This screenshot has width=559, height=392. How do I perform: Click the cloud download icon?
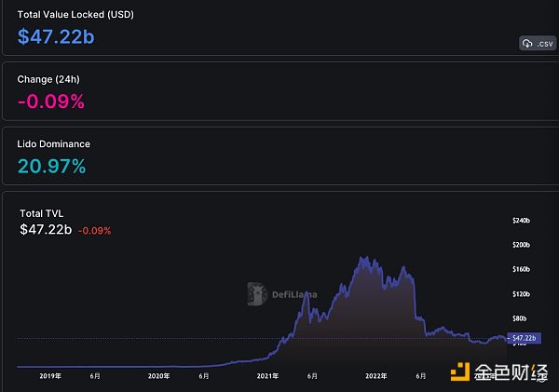[528, 44]
